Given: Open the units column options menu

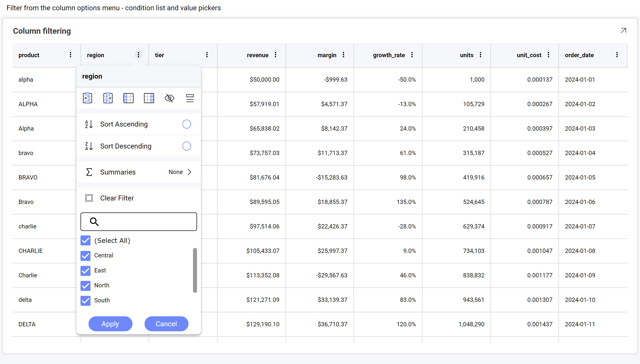Looking at the screenshot, I should click(x=480, y=55).
